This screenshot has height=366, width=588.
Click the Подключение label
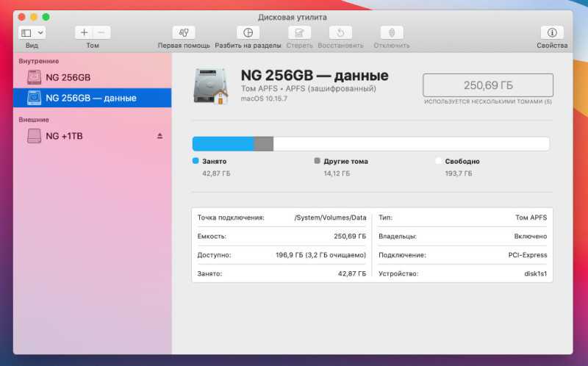(x=402, y=255)
